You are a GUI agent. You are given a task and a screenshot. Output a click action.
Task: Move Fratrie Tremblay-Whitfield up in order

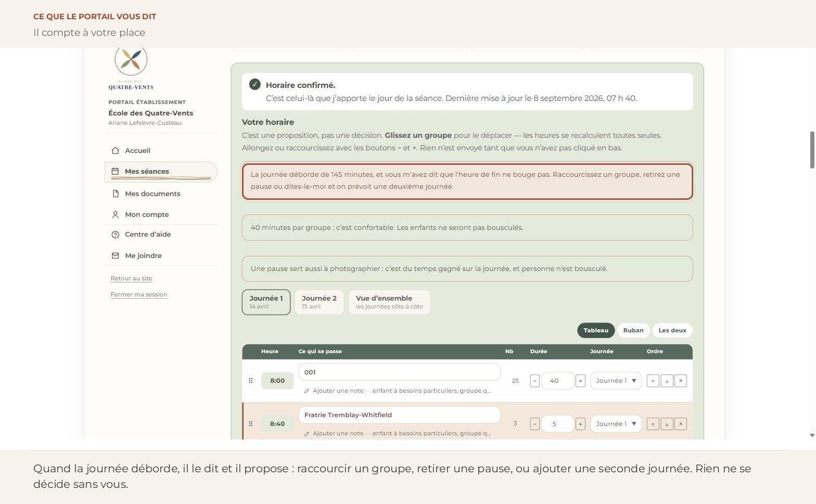(x=653, y=424)
